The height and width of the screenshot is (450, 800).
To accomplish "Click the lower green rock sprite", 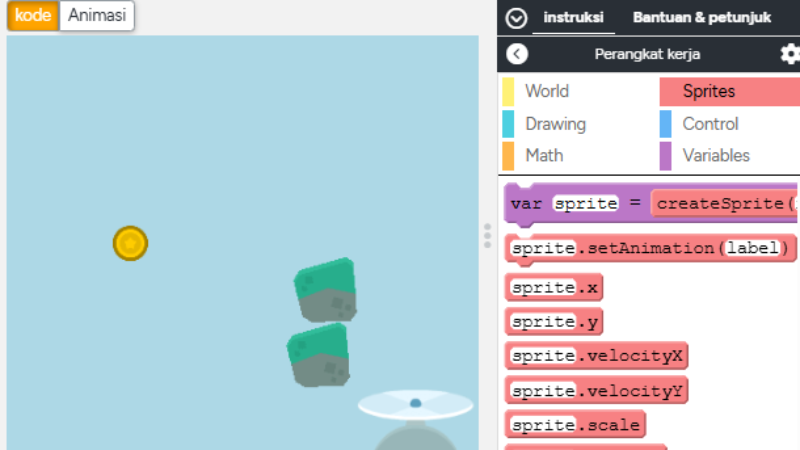I will [319, 355].
